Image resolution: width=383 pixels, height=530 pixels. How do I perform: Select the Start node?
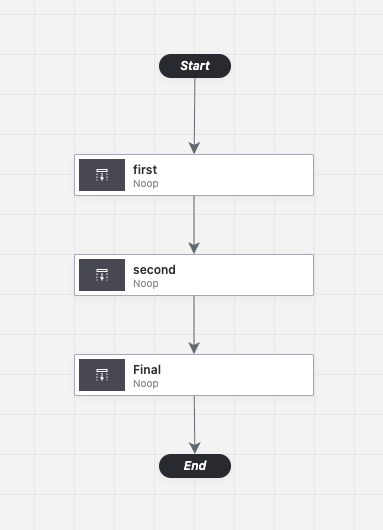(x=195, y=66)
